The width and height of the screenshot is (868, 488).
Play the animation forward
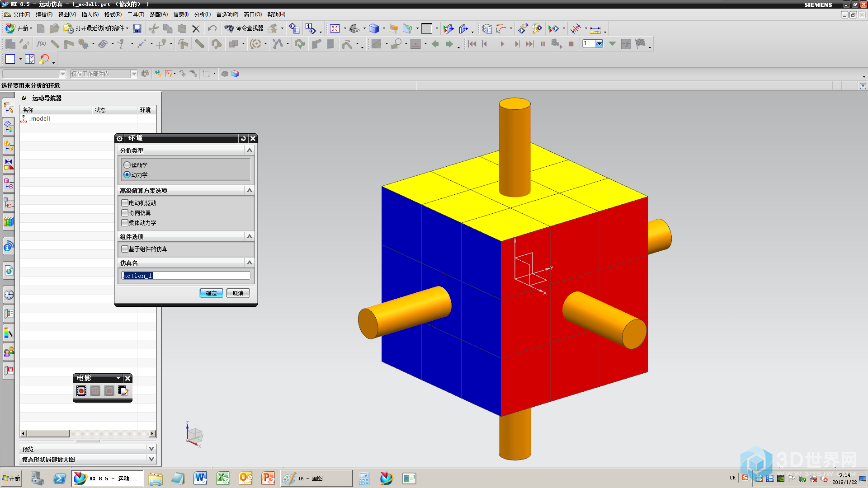502,44
